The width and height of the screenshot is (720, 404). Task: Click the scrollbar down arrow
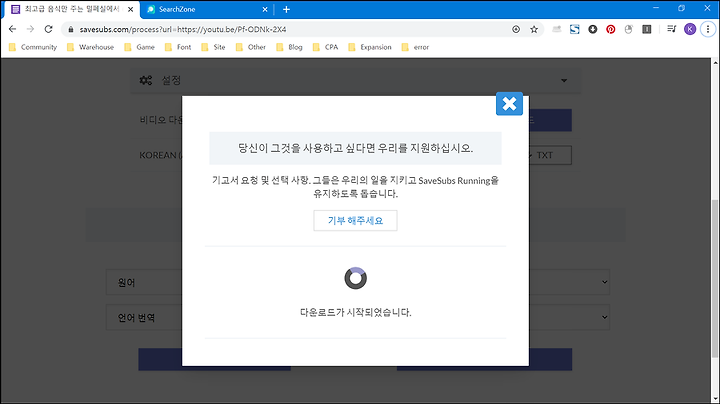715,398
